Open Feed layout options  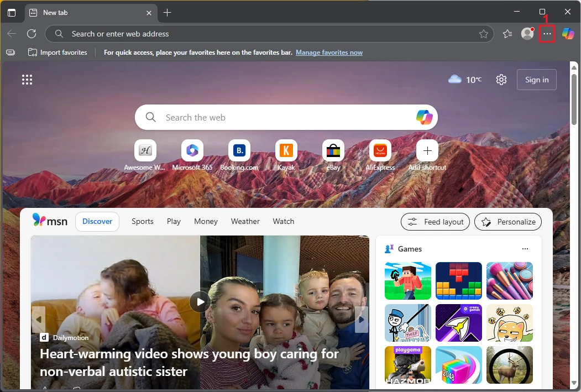[436, 222]
